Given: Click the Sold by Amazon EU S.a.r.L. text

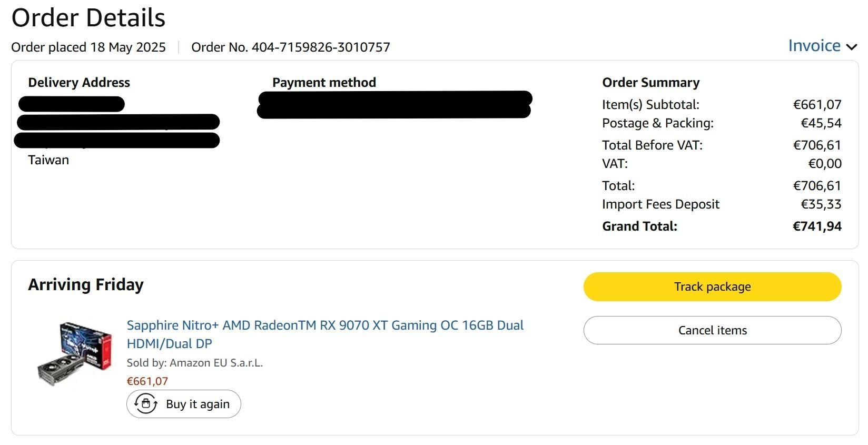Looking at the screenshot, I should [x=195, y=363].
